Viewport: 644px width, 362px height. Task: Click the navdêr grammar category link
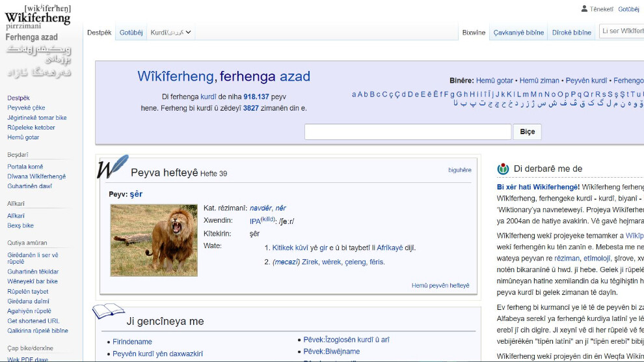tap(260, 208)
